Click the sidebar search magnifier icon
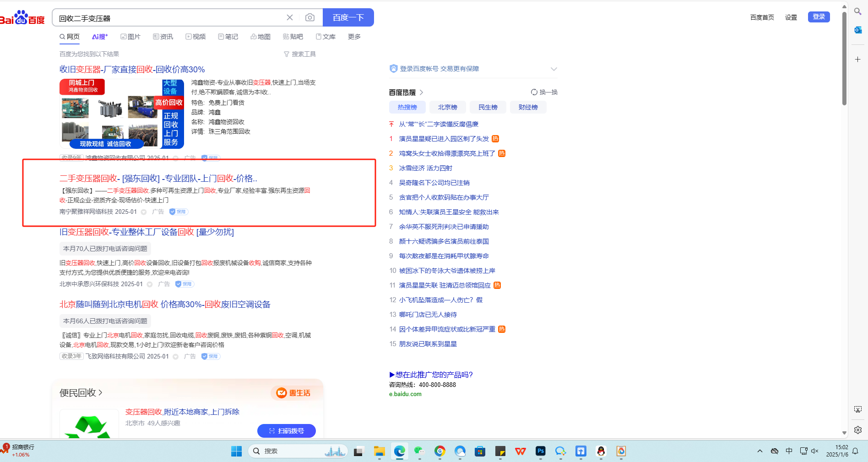 pos(858,11)
